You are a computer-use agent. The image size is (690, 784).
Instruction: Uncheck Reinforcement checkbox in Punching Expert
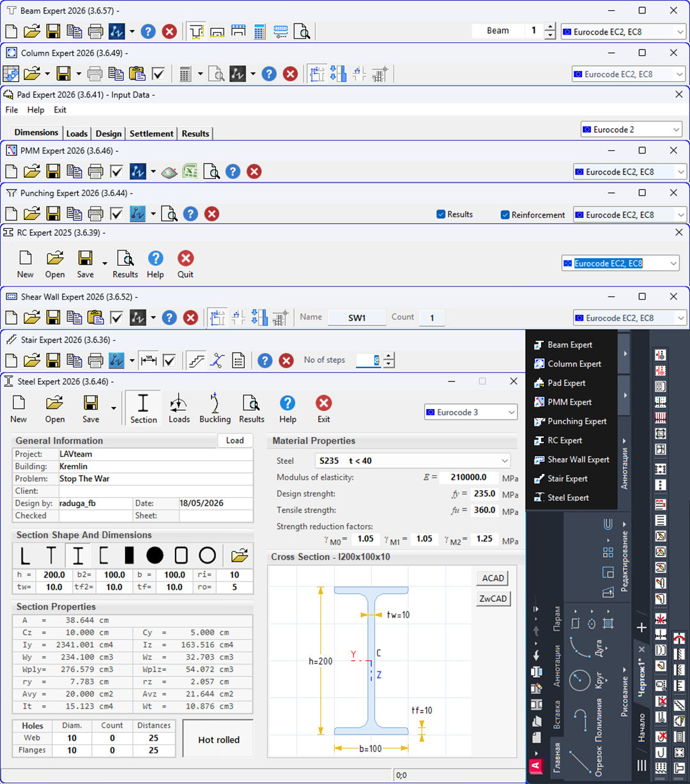click(x=505, y=215)
